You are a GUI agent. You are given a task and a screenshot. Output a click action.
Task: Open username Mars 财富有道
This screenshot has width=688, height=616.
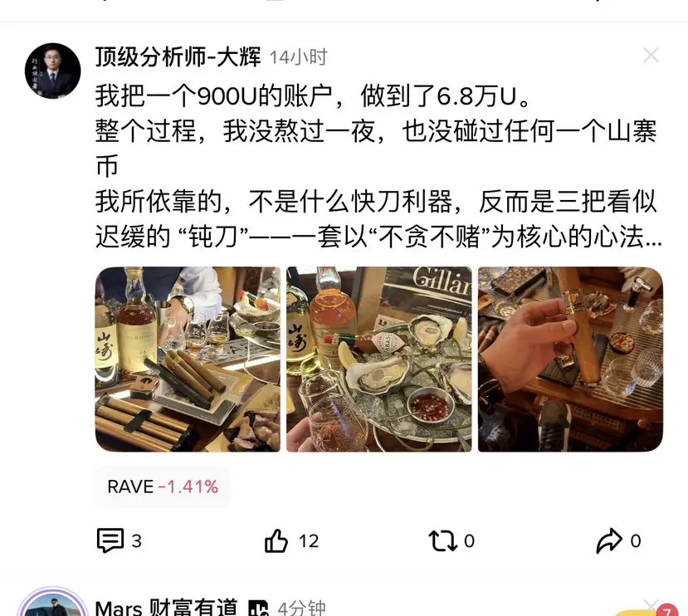(166, 608)
